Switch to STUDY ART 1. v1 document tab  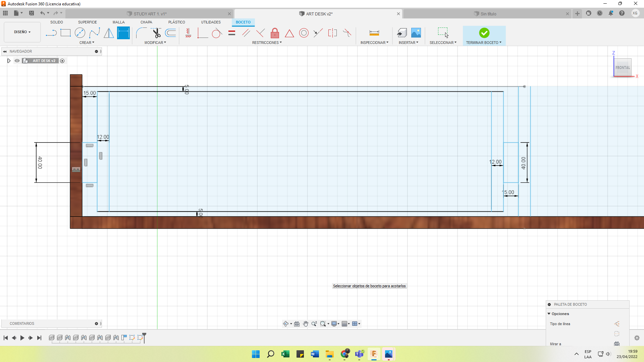click(150, 14)
